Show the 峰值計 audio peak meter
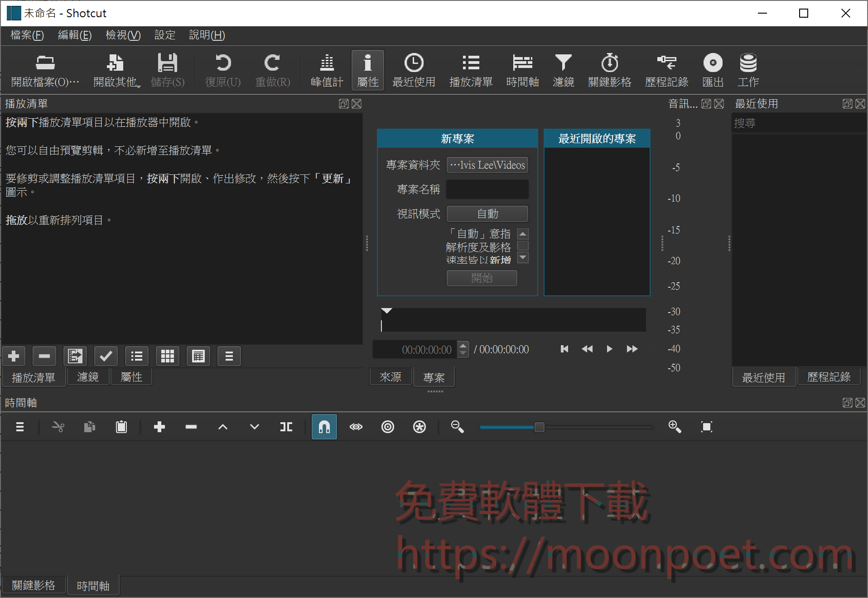The height and width of the screenshot is (598, 868). pyautogui.click(x=327, y=70)
